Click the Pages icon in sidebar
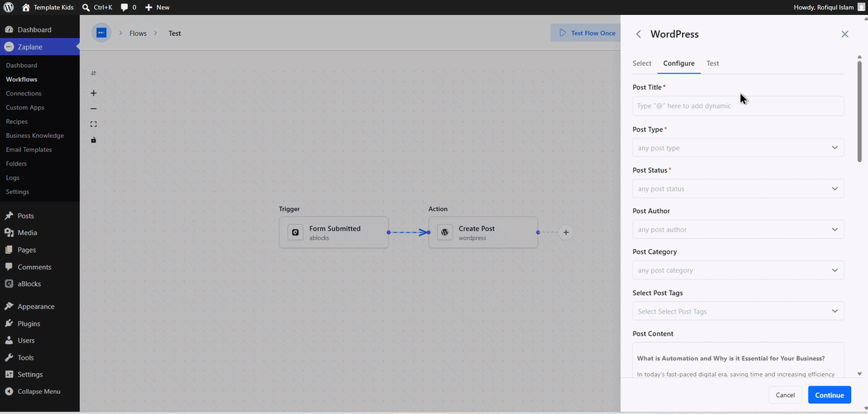This screenshot has height=414, width=868. [9, 250]
